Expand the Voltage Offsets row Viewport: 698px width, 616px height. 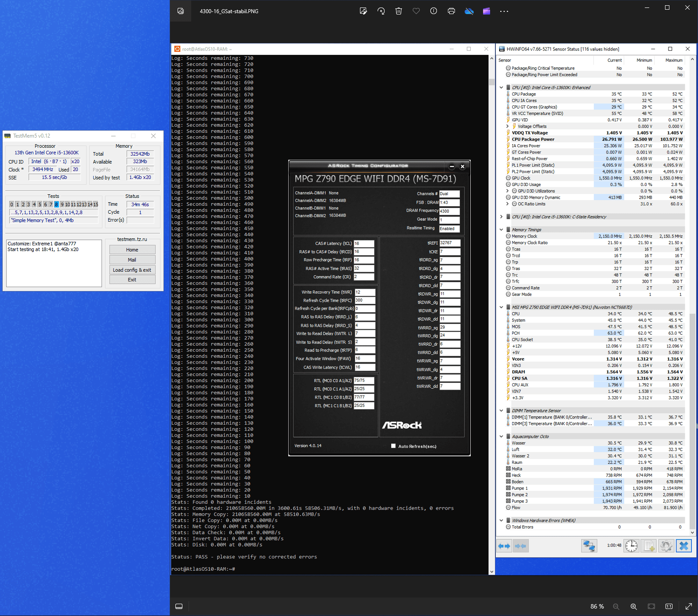tap(508, 126)
